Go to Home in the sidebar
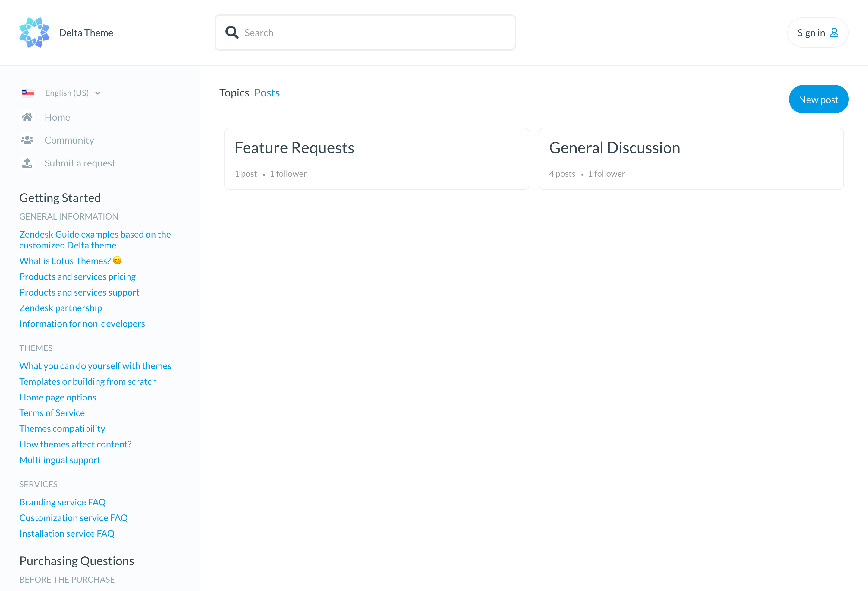The image size is (868, 591). 57,117
